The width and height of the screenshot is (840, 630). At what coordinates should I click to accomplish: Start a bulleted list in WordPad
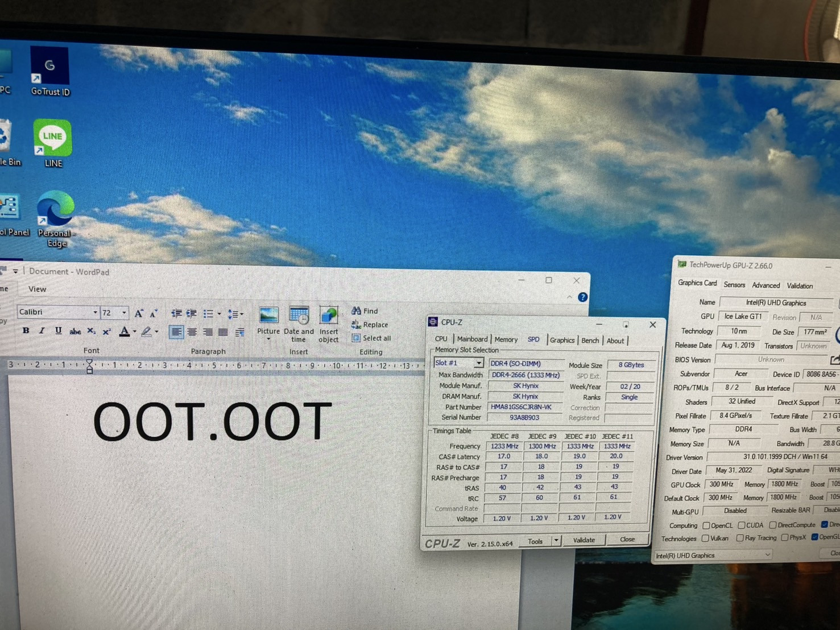(x=208, y=314)
